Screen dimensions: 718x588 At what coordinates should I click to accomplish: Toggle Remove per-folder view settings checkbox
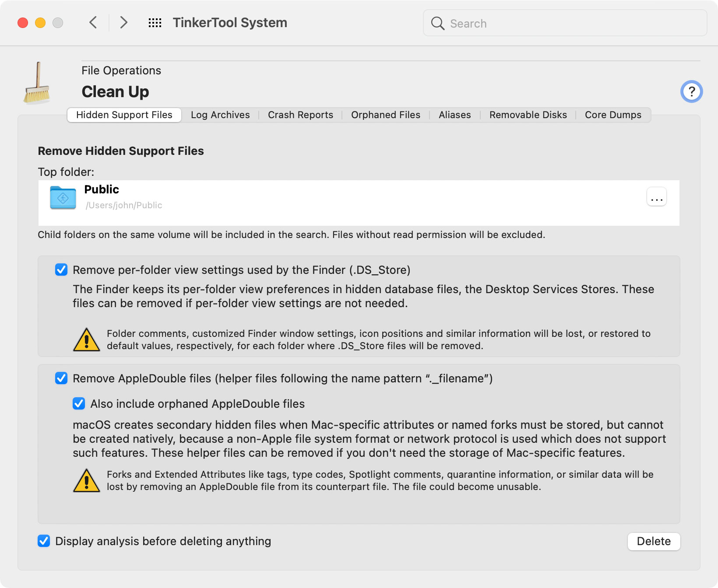pyautogui.click(x=61, y=269)
